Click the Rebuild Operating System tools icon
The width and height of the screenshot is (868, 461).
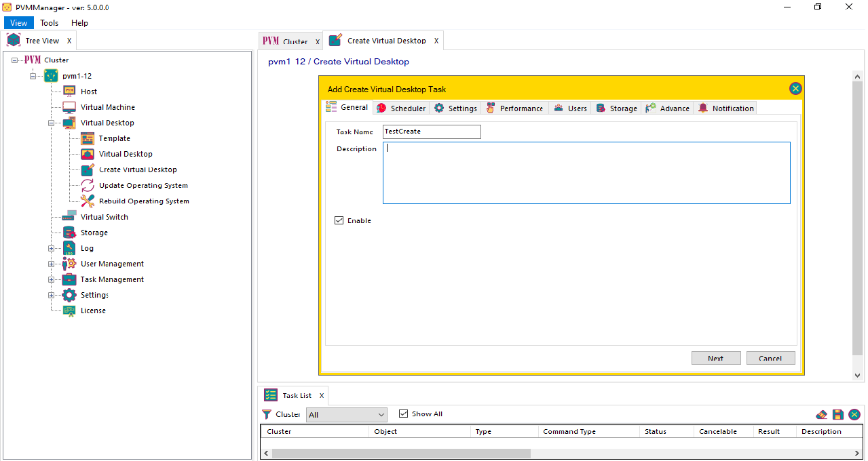click(88, 201)
